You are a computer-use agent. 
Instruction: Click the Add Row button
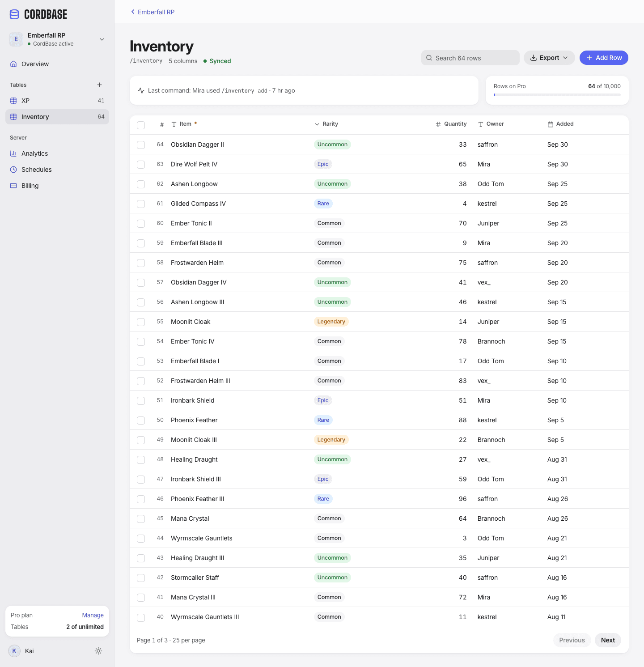pyautogui.click(x=604, y=58)
